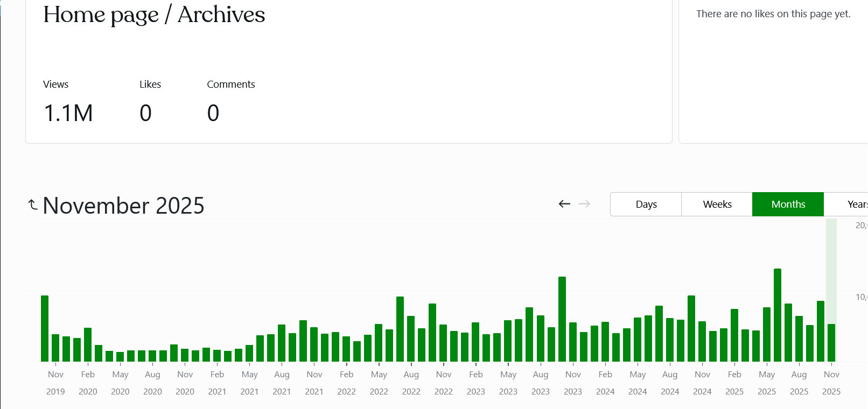Viewport: 868px width, 409px height.
Task: Switch chart to Days view
Action: (646, 204)
